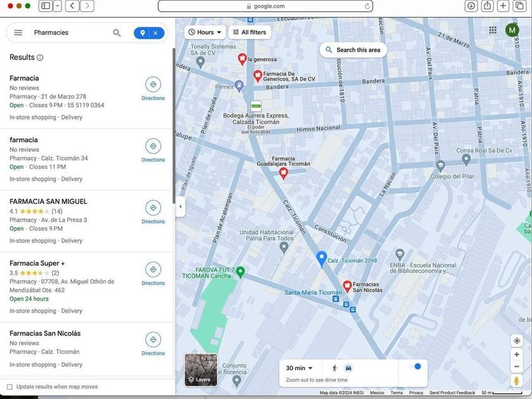532x399 pixels.
Task: Click the results panel scrollbar
Action: (x=174, y=125)
